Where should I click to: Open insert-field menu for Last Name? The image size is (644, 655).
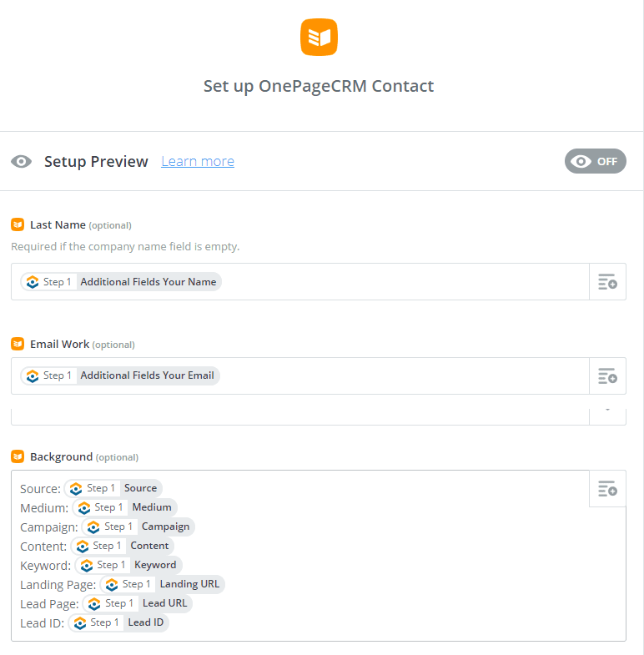pos(607,281)
